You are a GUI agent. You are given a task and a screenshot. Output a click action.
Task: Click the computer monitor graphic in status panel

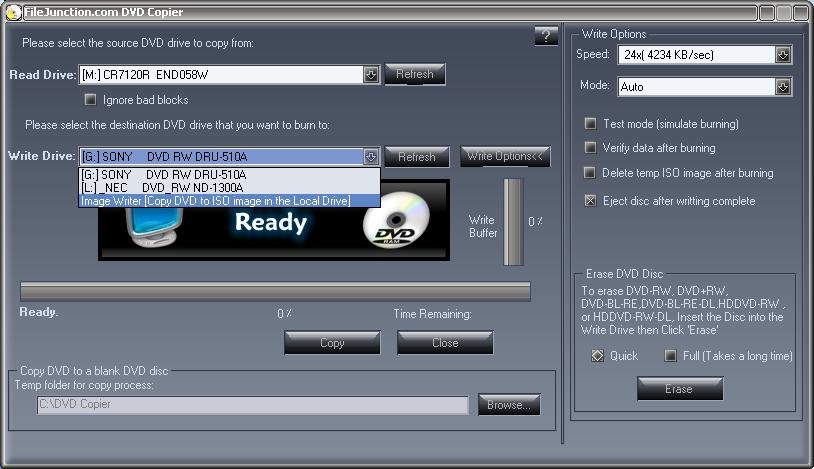coord(153,227)
